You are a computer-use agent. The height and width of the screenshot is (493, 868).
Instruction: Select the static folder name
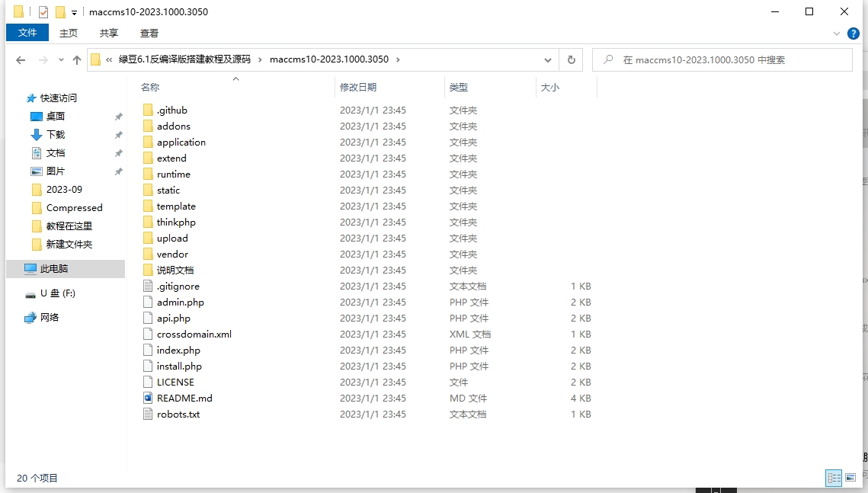pyautogui.click(x=168, y=190)
